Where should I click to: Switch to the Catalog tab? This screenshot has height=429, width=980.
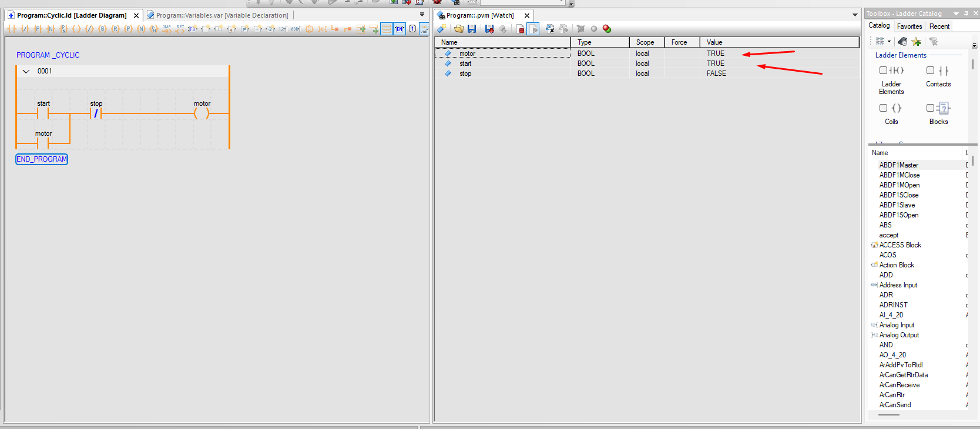[x=879, y=26]
